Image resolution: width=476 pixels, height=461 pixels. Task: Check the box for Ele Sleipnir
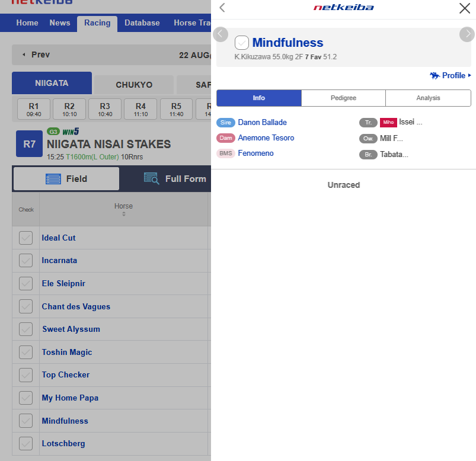pos(26,283)
